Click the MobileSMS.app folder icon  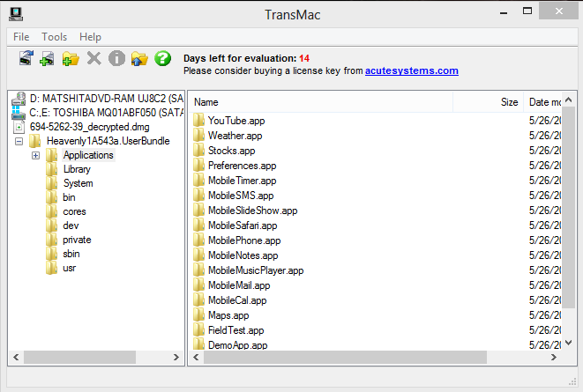tap(199, 196)
